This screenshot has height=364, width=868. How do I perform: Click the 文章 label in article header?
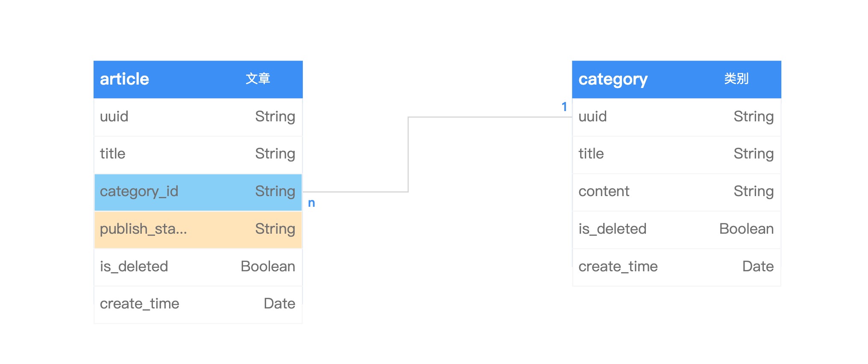coord(258,79)
